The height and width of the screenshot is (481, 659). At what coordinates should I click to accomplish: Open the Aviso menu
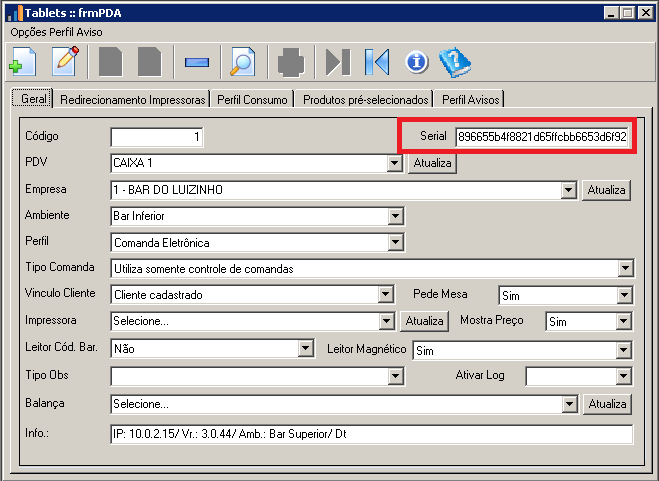tap(89, 32)
